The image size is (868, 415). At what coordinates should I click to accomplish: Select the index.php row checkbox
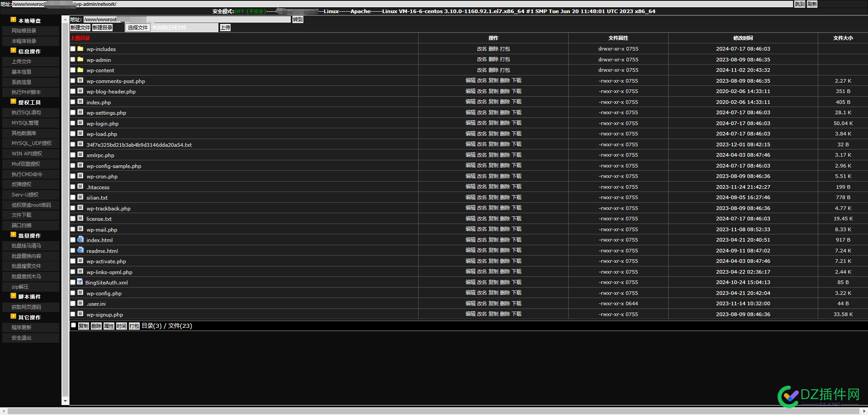click(x=73, y=102)
